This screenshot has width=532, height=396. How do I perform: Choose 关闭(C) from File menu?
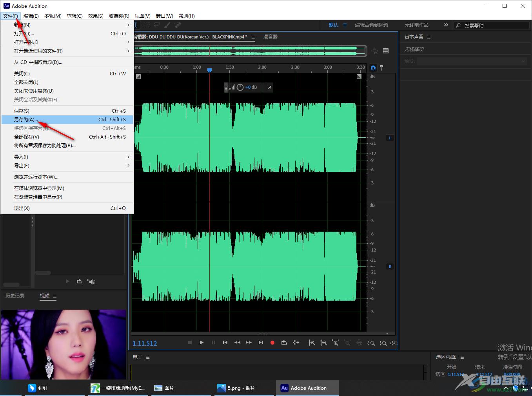click(67, 73)
